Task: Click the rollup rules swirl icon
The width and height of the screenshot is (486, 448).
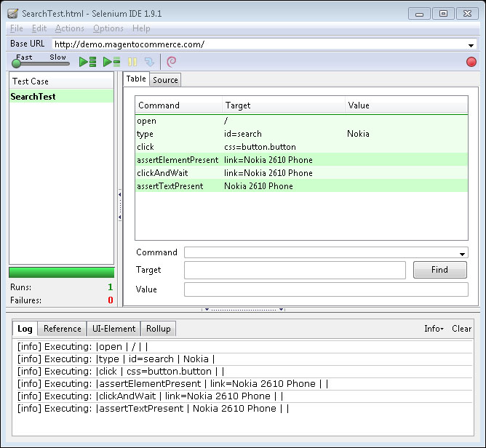Action: tap(172, 63)
